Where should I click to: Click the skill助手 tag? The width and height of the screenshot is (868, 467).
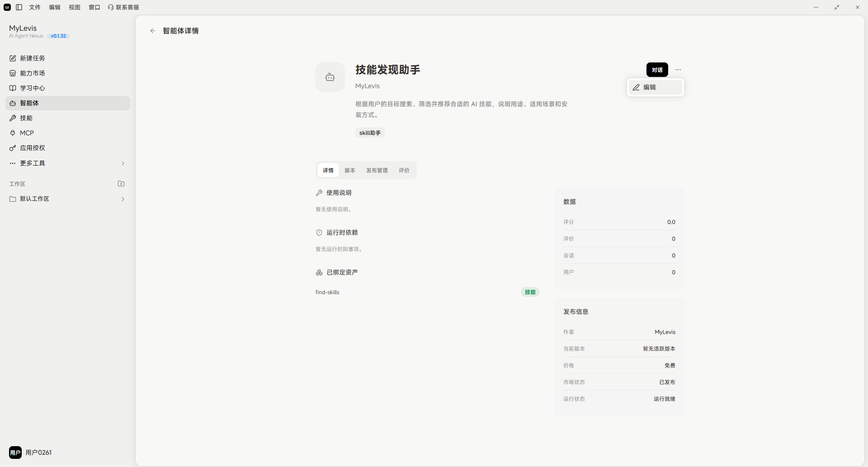click(370, 133)
